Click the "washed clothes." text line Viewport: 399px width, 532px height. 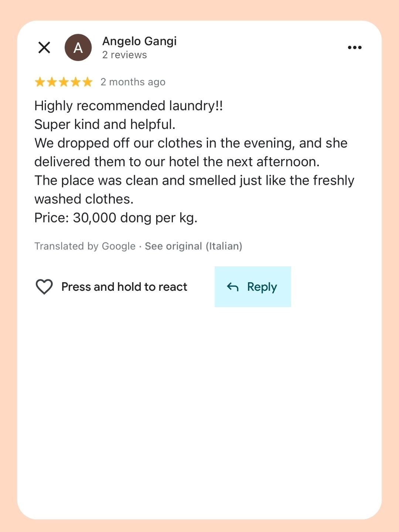84,199
